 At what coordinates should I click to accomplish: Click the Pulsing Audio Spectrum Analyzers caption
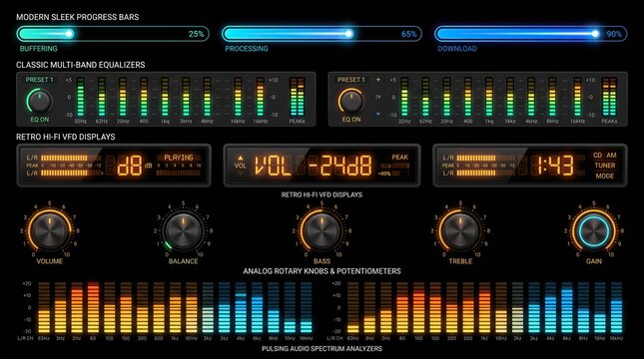click(x=322, y=349)
